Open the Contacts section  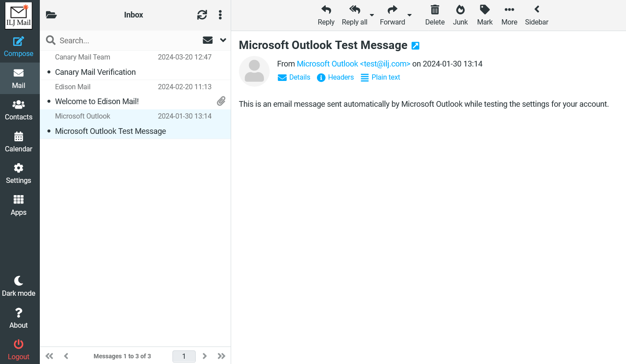pyautogui.click(x=18, y=110)
